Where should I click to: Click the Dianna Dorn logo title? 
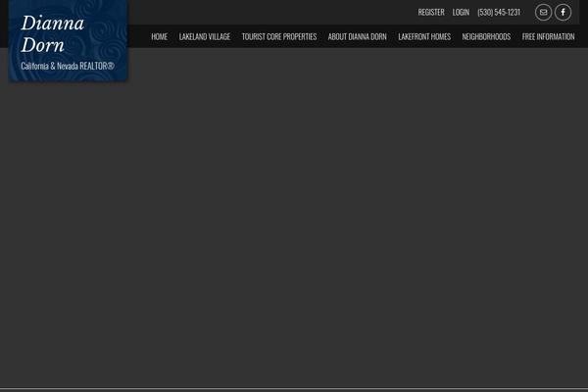click(x=53, y=34)
